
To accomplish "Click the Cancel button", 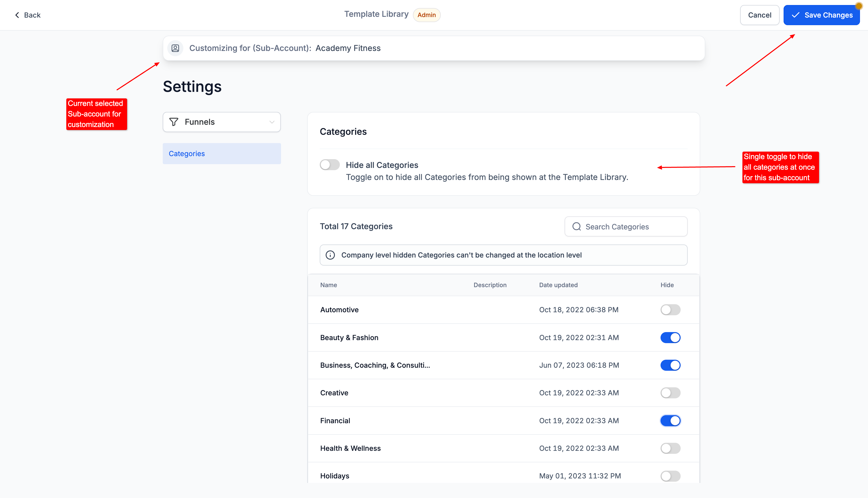I will pos(759,15).
